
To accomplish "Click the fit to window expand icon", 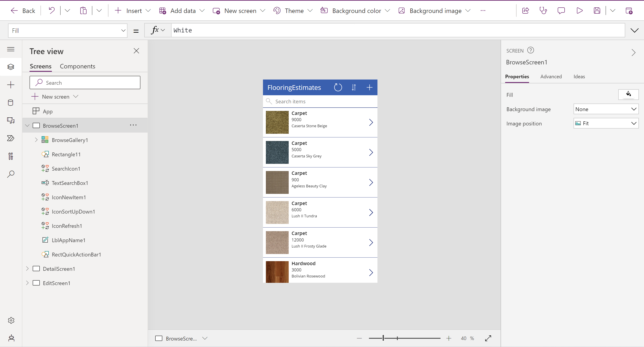I will coord(488,338).
